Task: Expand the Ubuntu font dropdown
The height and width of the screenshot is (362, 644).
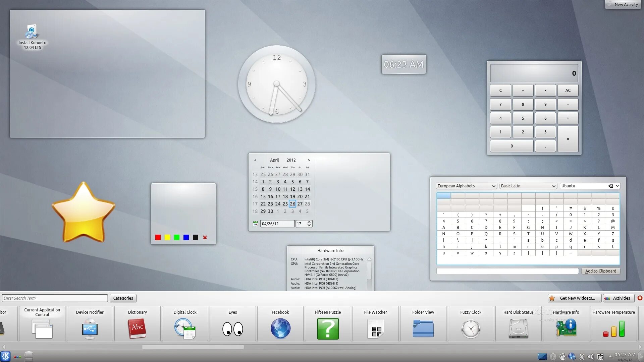Action: click(x=617, y=186)
